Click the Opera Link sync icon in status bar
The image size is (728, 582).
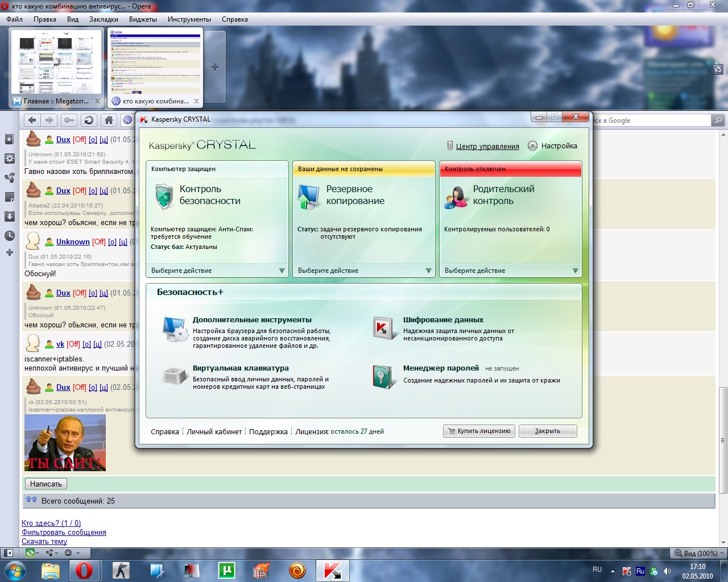coord(31,553)
